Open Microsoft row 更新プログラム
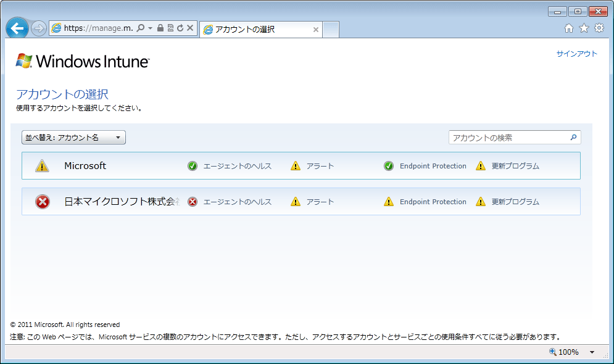The height and width of the screenshot is (364, 614). (x=515, y=166)
